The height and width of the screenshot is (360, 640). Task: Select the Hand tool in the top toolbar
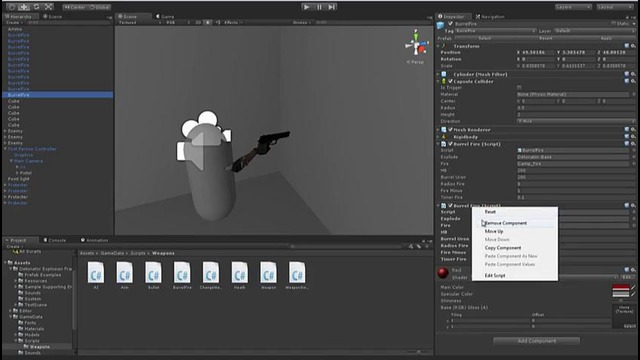(x=12, y=7)
